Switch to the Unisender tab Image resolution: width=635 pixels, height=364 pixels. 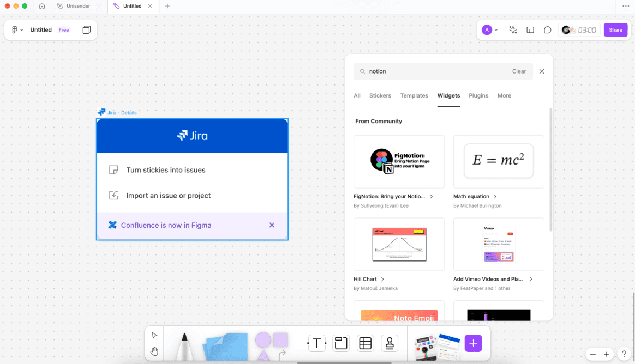click(80, 6)
